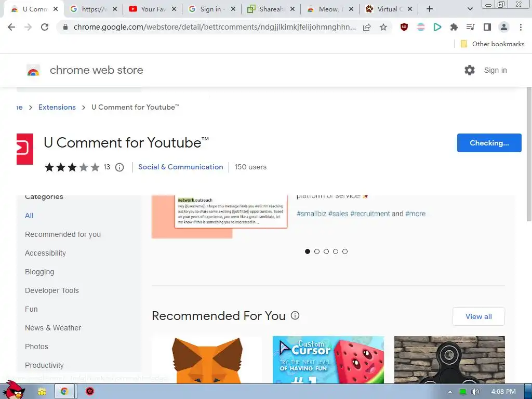The width and height of the screenshot is (532, 399).
Task: Open the yellow folder taskbar app
Action: tap(42, 392)
